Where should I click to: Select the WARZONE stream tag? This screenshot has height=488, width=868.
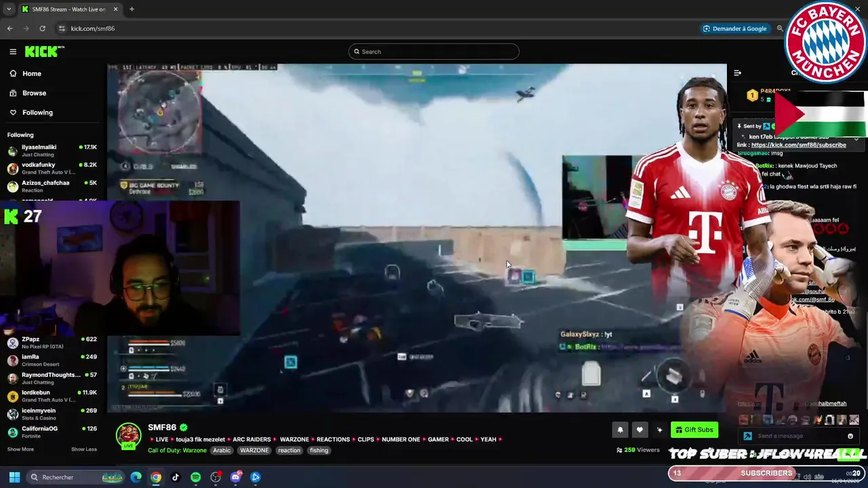254,450
